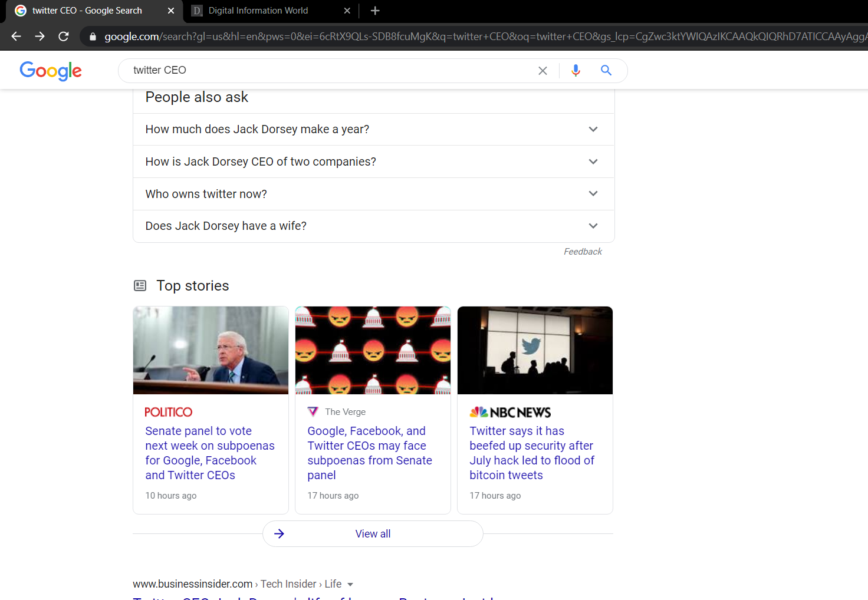This screenshot has height=600, width=868.
Task: Click the View all stories button
Action: pos(373,533)
